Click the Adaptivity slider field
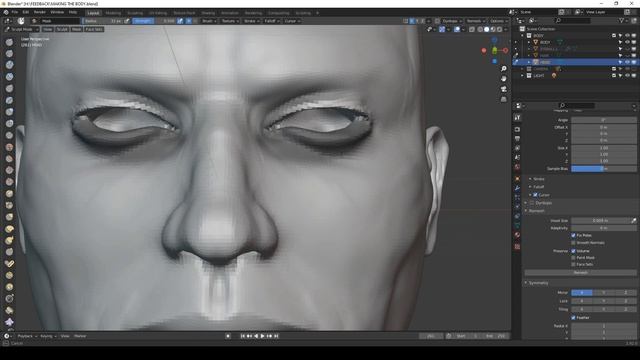The image size is (640, 360). [x=604, y=228]
